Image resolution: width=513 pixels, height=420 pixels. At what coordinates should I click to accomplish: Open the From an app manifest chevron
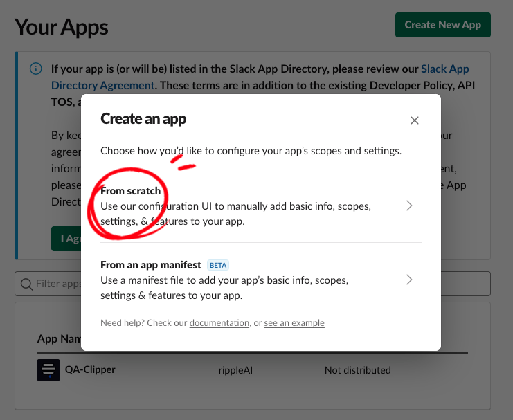409,280
